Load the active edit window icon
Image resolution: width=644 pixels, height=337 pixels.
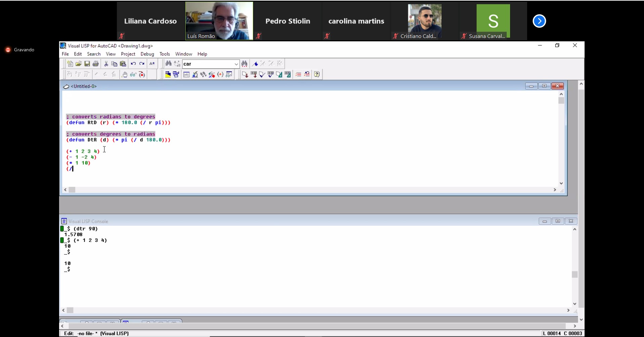(245, 75)
